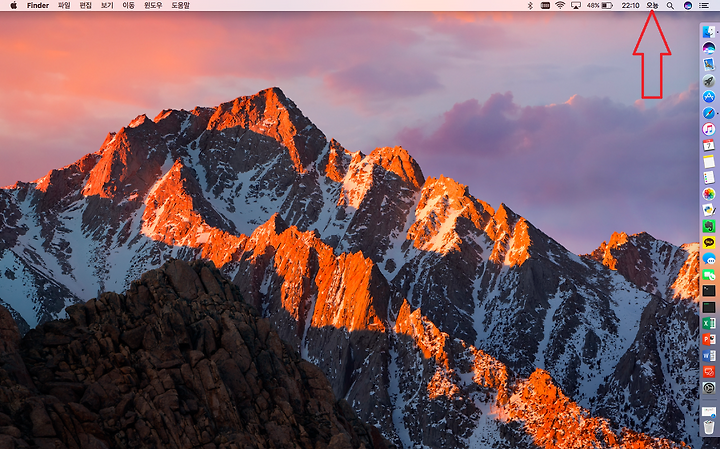Open the Reminders list icon in Dock
720x449 pixels.
pyautogui.click(x=709, y=177)
